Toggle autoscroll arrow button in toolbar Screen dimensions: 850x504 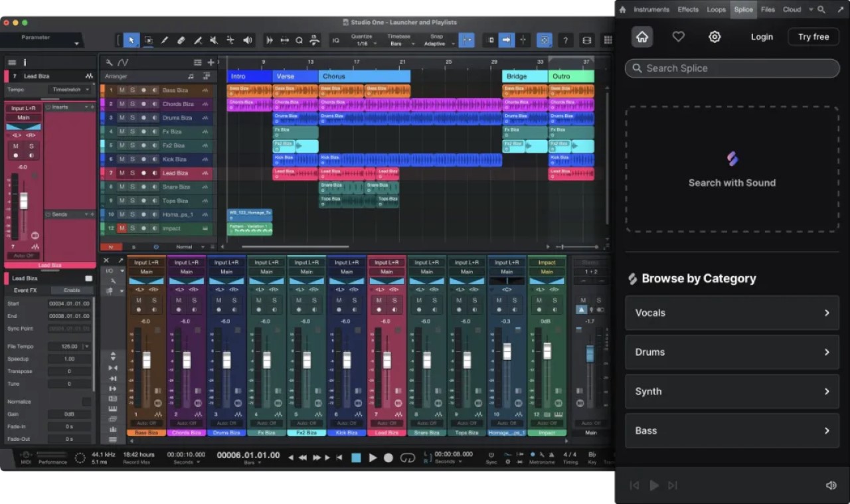[x=507, y=41]
